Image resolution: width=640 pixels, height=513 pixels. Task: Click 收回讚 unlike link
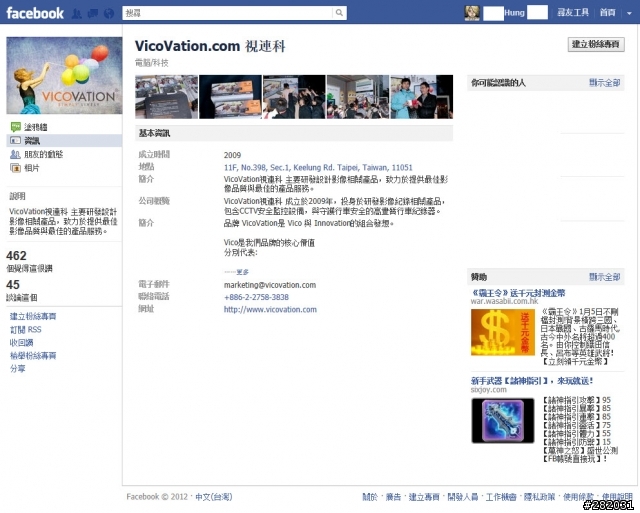pos(22,342)
